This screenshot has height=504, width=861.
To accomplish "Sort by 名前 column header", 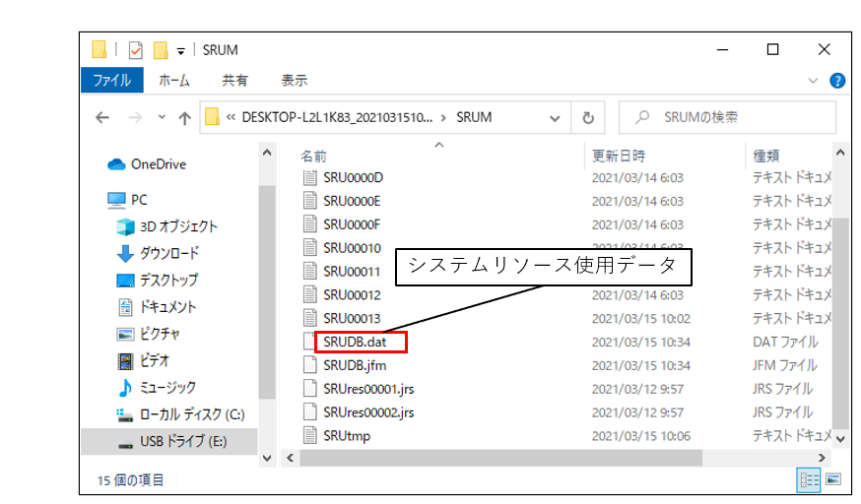I will [x=313, y=157].
